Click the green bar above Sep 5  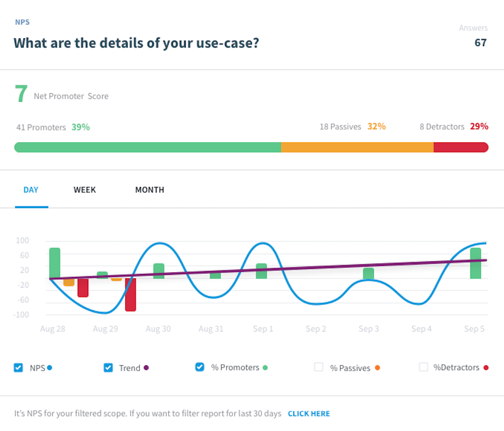476,263
